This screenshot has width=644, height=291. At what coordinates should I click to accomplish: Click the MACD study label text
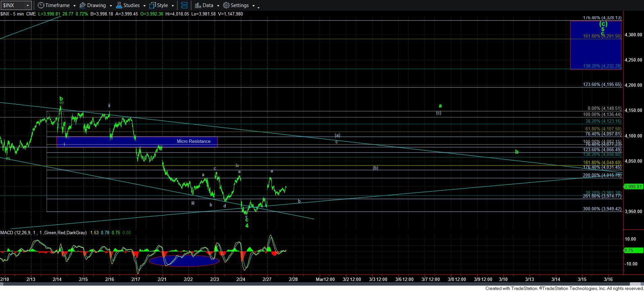(x=43, y=233)
